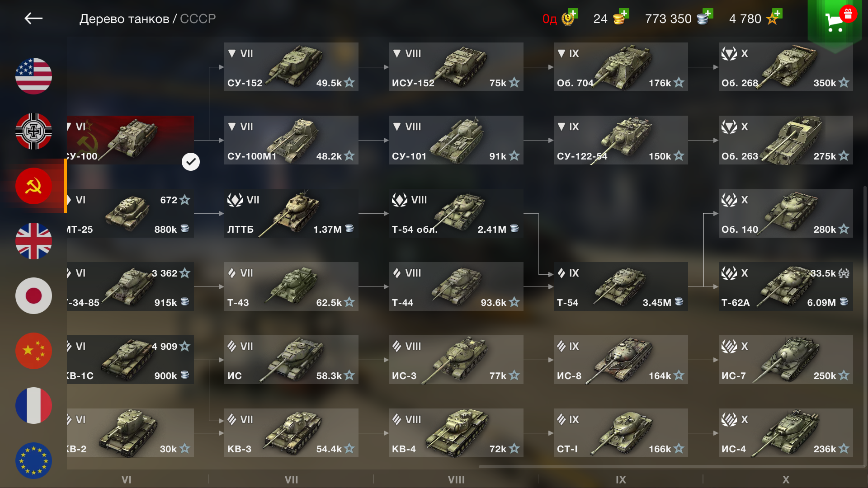This screenshot has width=868, height=488.
Task: Select the China nation flag
Action: point(33,351)
